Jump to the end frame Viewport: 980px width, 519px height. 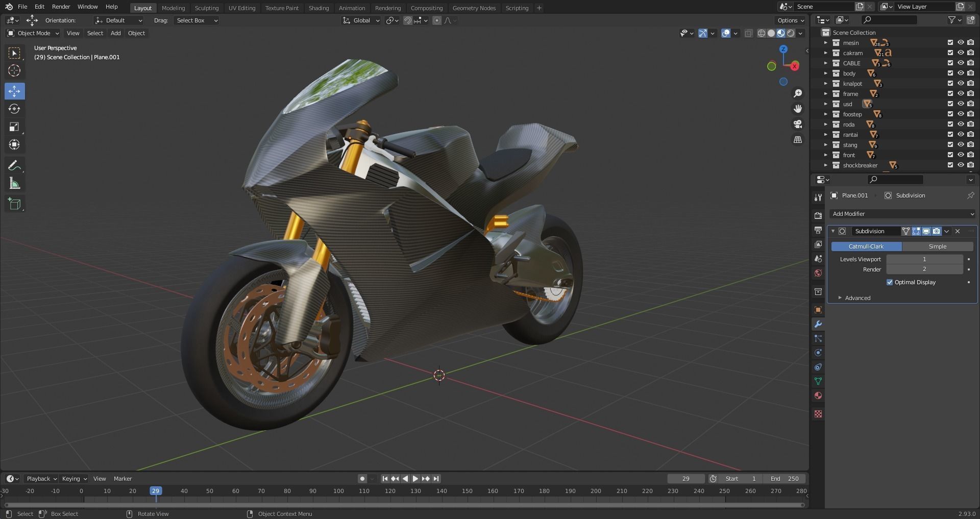tap(436, 479)
